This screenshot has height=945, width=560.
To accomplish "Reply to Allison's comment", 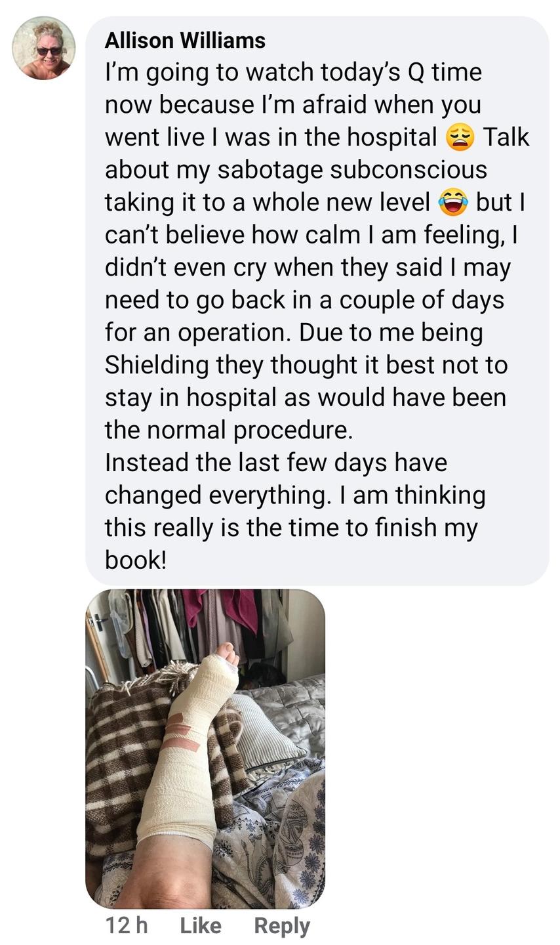I will click(x=282, y=925).
